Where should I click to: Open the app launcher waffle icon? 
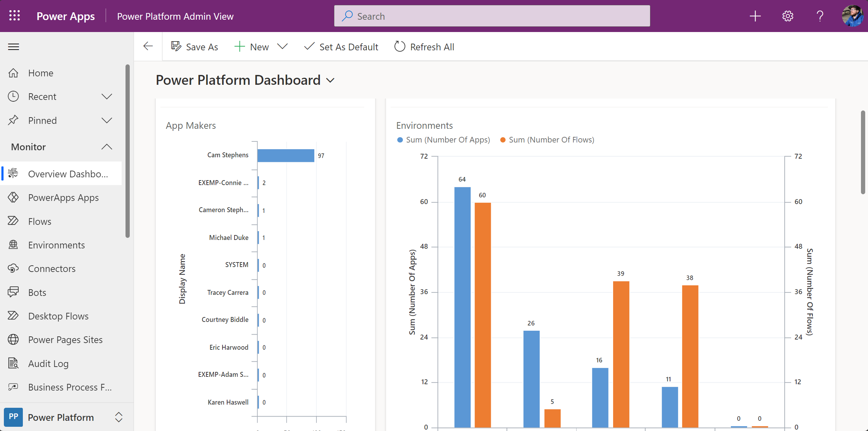[14, 16]
